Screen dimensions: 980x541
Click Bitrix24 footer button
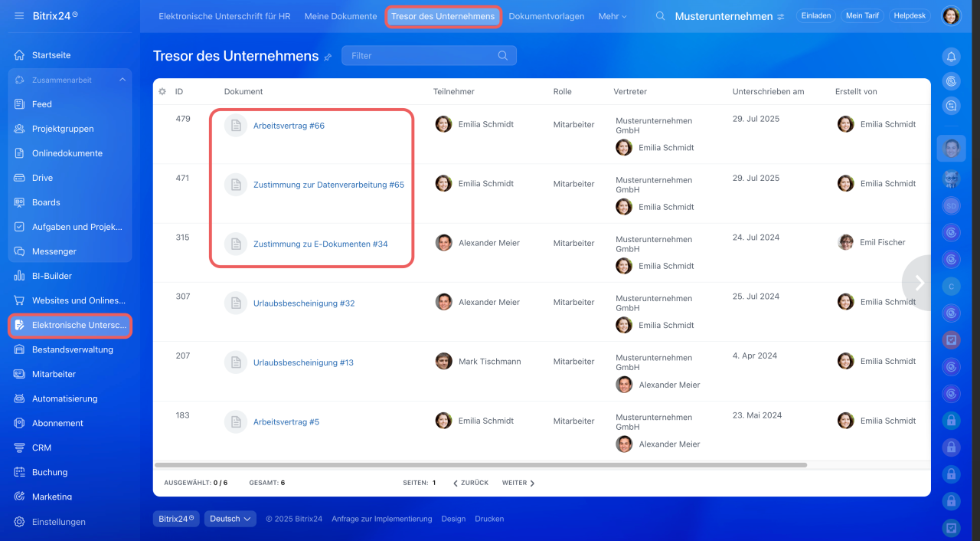[176, 519]
